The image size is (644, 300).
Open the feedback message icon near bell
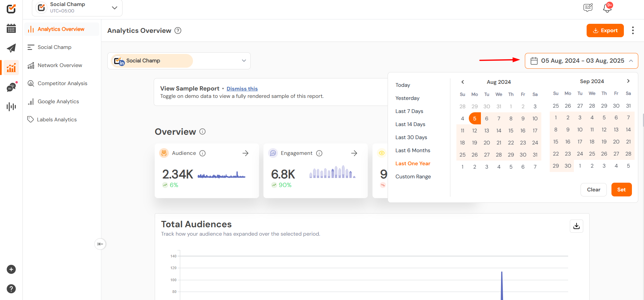tap(588, 8)
